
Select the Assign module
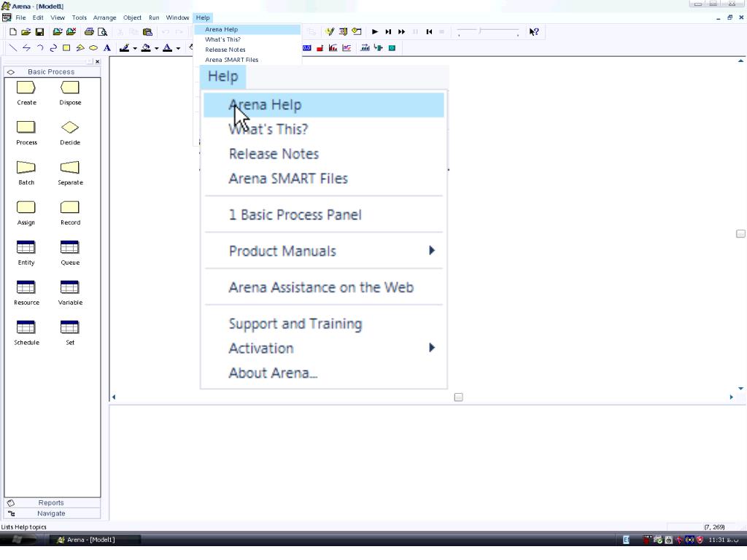pyautogui.click(x=26, y=213)
